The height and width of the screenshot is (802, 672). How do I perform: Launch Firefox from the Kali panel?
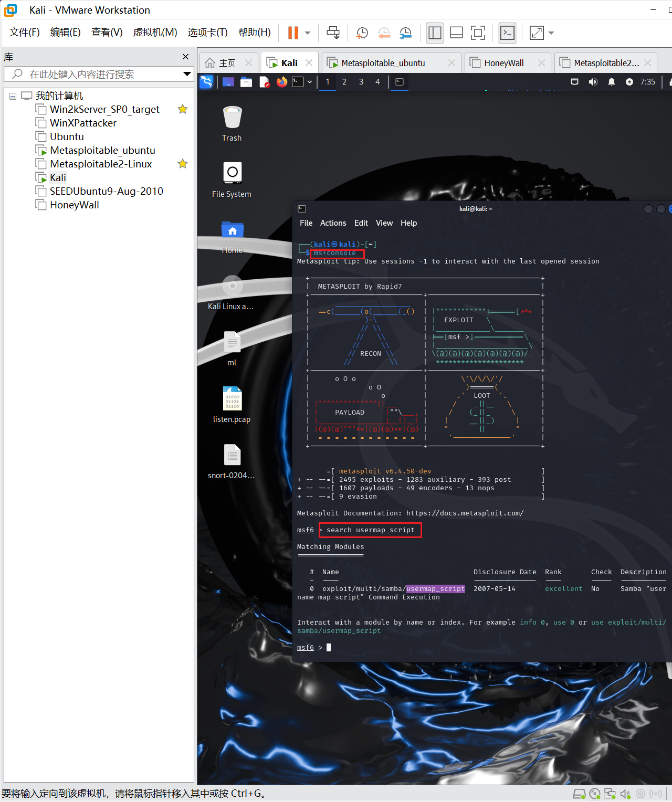(x=282, y=82)
